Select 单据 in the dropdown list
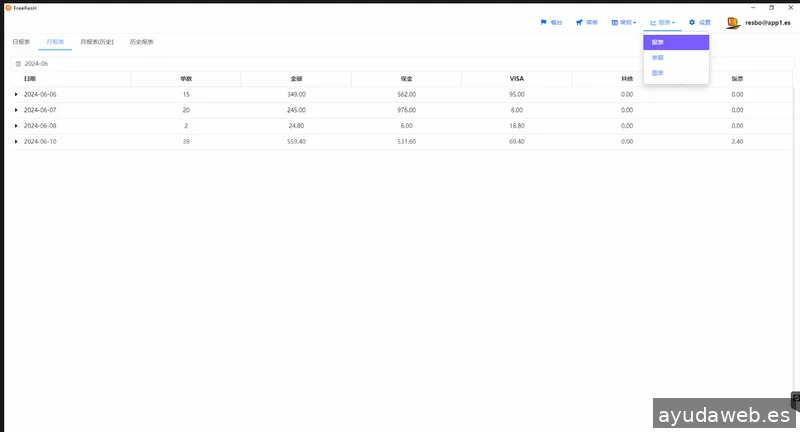The height and width of the screenshot is (432, 800). click(676, 58)
